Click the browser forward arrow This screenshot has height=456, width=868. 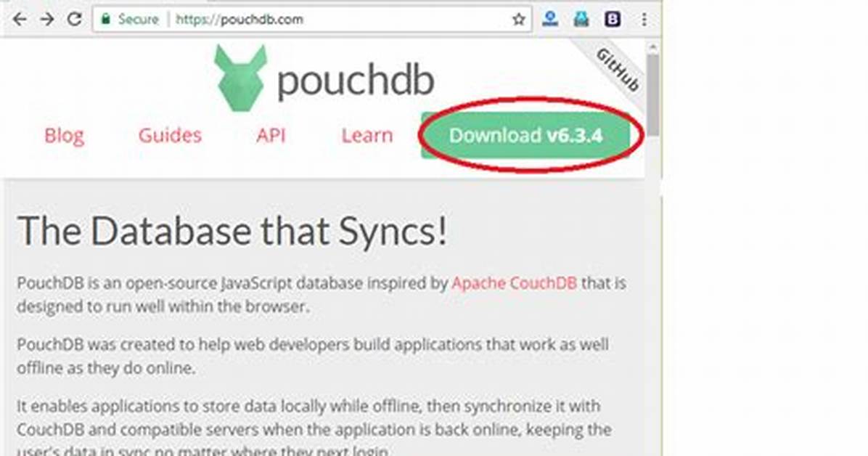(x=48, y=20)
